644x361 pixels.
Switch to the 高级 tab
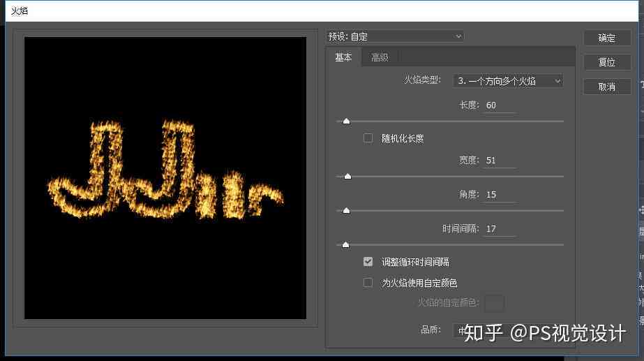click(380, 57)
